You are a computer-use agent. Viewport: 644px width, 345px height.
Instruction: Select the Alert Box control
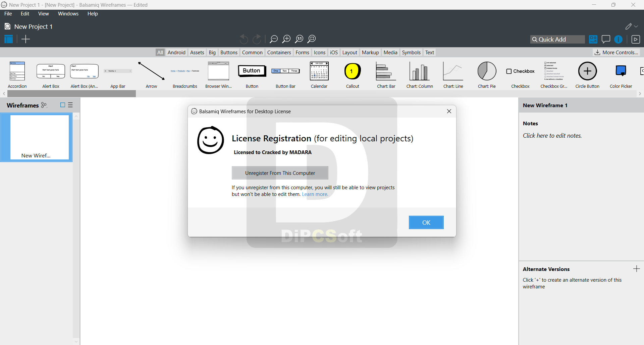[51, 75]
